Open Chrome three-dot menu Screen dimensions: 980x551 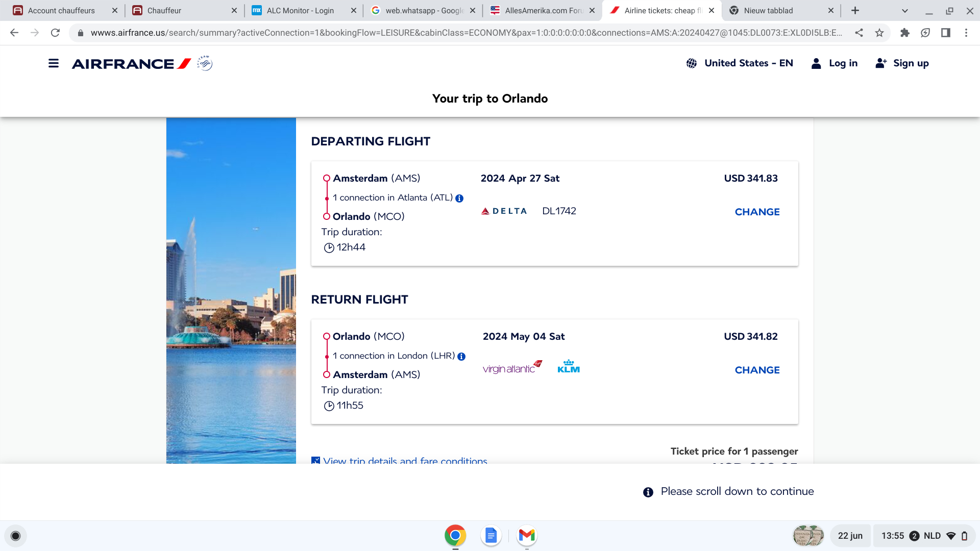[x=966, y=33]
